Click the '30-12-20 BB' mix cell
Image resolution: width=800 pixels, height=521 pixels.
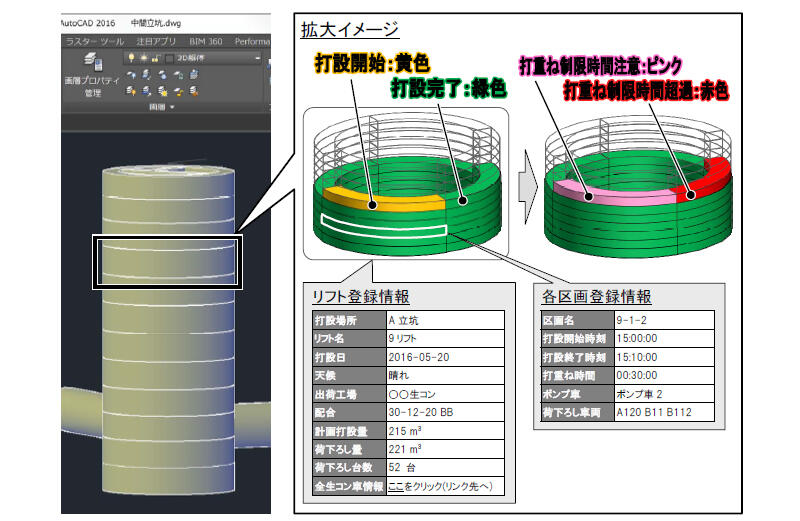445,412
